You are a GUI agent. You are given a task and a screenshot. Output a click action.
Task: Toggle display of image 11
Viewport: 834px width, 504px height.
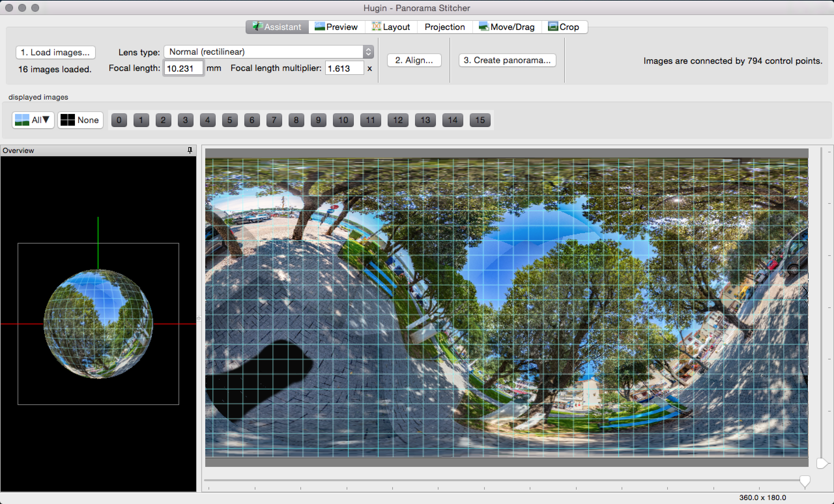[370, 120]
